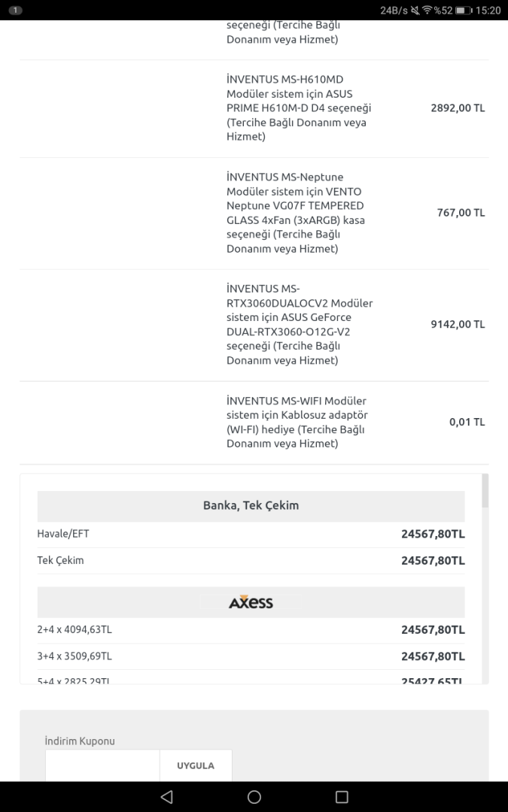Tap the Axess card logo
Image resolution: width=508 pixels, height=812 pixels.
(251, 602)
